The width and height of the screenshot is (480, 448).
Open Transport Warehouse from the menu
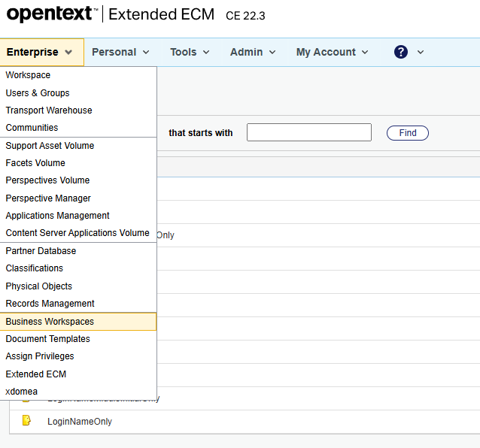click(x=49, y=110)
